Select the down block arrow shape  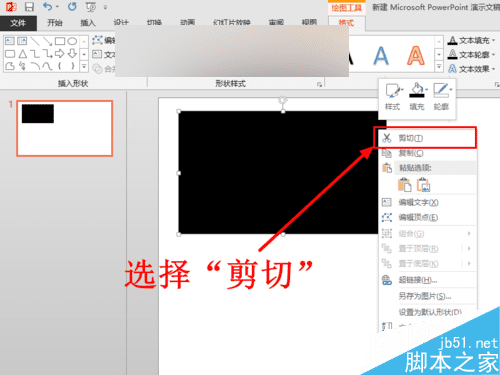coord(72,54)
